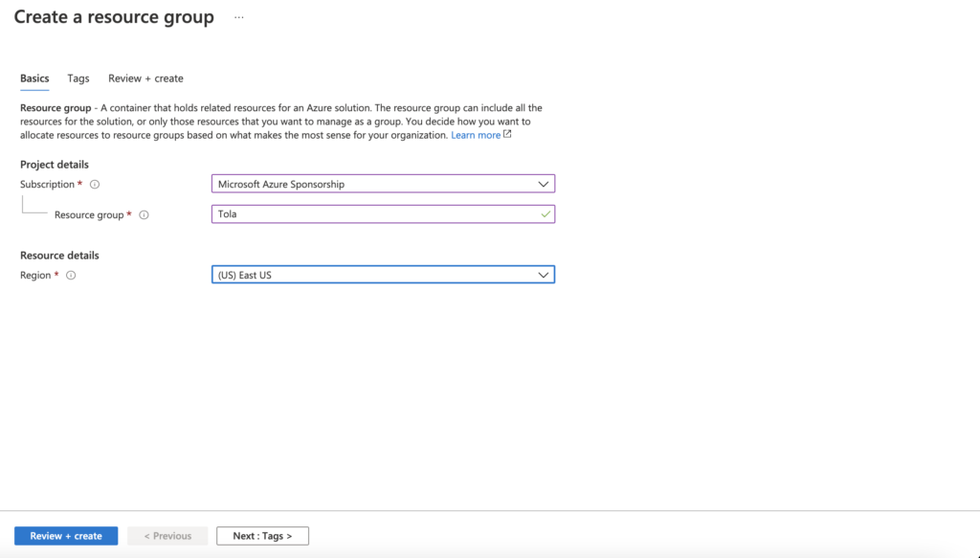
Task: Go to Next : Tags step
Action: coord(262,535)
